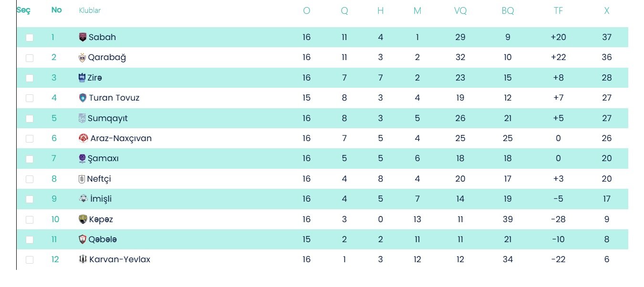
Task: Tick the checkbox for Sabah row
Action: pos(30,38)
